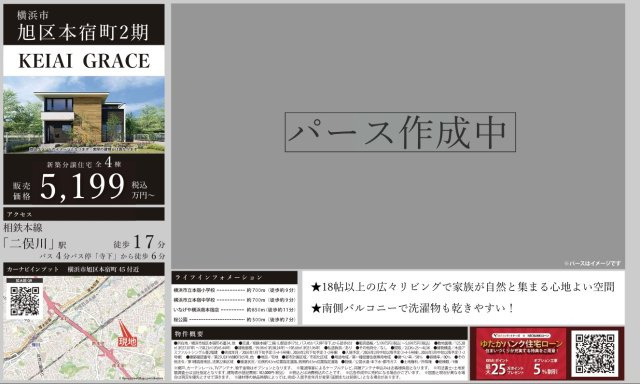Viewport: 640px width, 384px height.
Task: Click the QR code beside the loan banner
Action: [595, 354]
